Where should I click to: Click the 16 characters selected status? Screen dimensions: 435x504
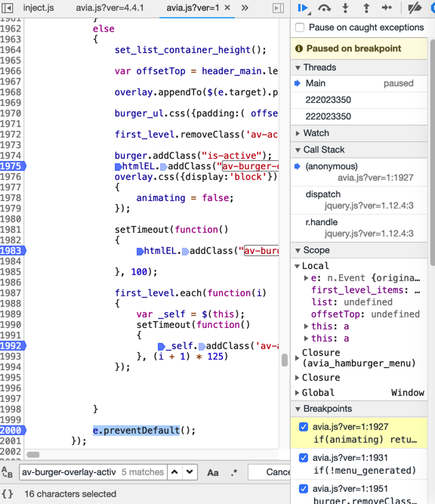coord(70,494)
